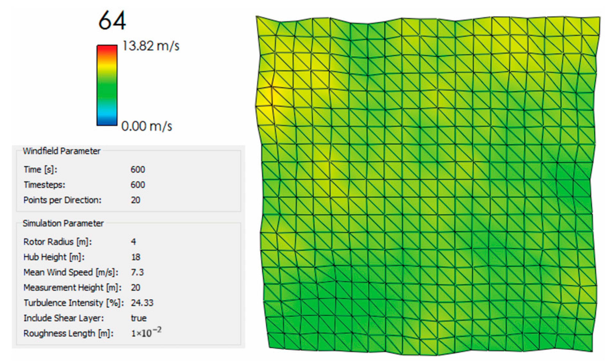Click the Time value 600

138,169
